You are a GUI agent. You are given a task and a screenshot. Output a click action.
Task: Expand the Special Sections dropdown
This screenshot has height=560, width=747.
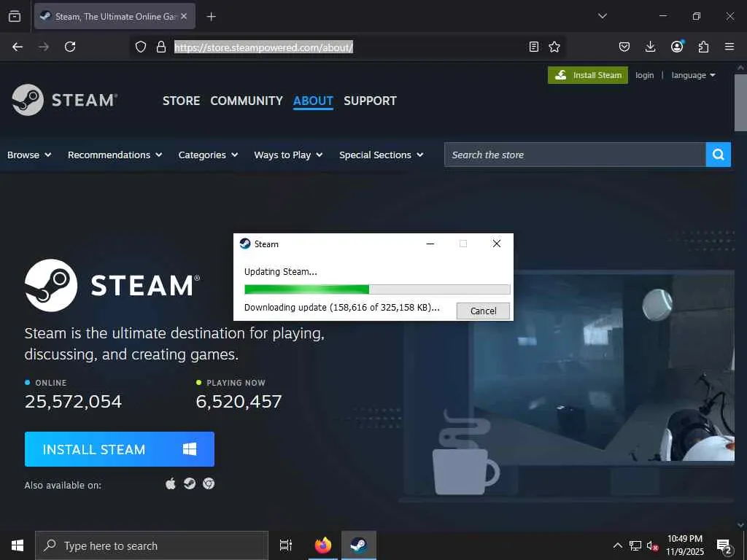[381, 155]
